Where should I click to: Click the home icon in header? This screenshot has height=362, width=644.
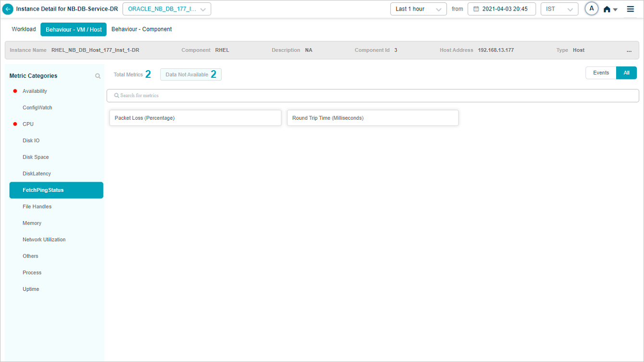click(607, 9)
